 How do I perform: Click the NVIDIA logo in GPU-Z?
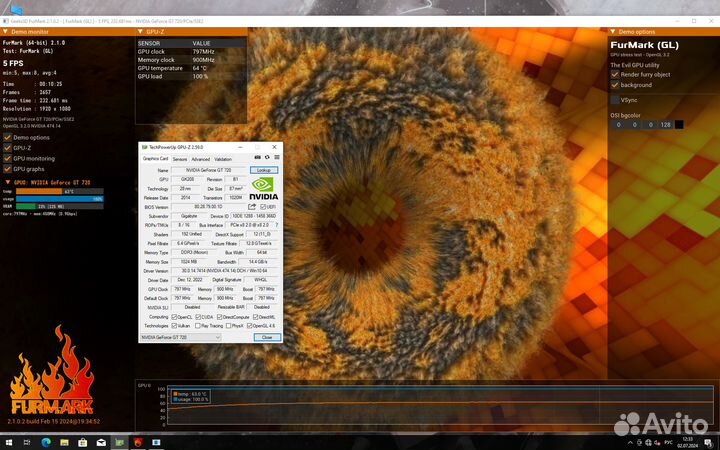(263, 190)
